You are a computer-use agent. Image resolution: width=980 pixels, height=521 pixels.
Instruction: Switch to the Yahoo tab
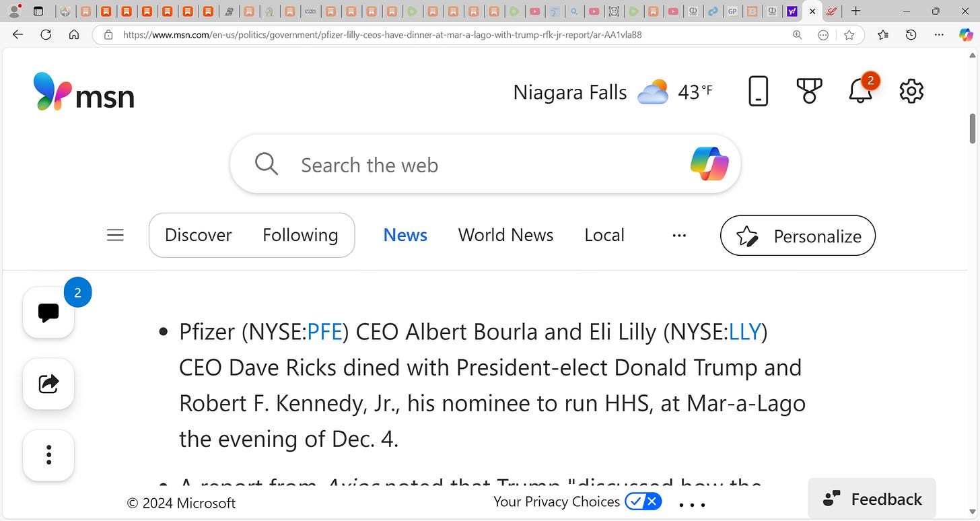coord(792,11)
